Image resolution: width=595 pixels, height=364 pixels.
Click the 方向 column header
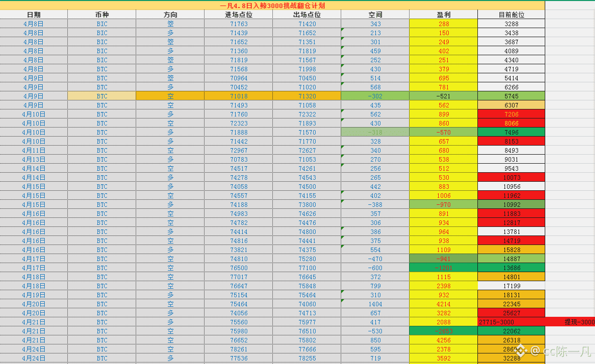point(170,15)
